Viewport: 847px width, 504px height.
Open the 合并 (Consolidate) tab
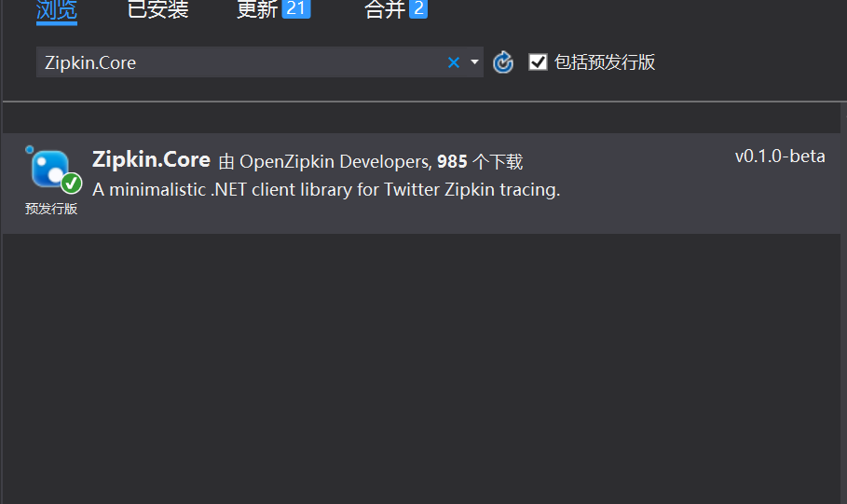coord(395,9)
